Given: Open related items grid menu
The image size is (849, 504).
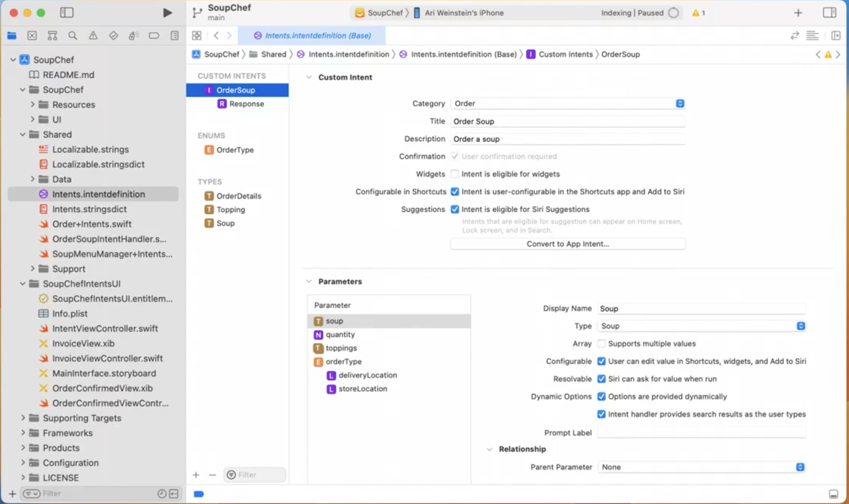Looking at the screenshot, I should click(x=196, y=35).
